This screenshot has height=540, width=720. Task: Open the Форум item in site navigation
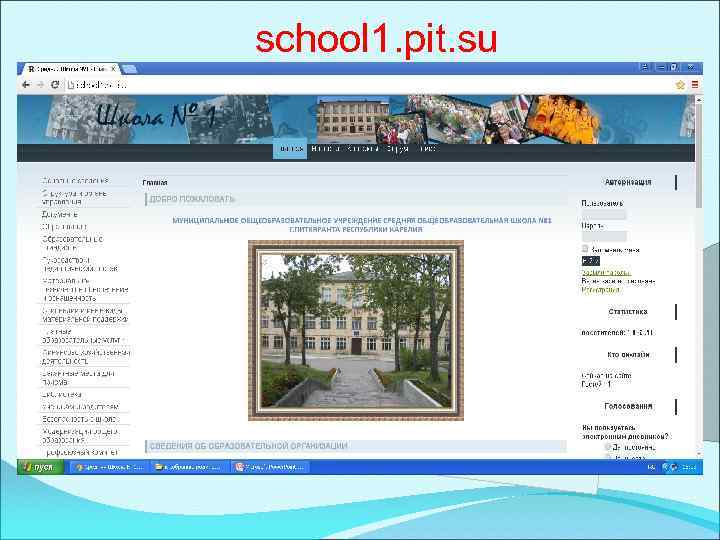point(397,149)
